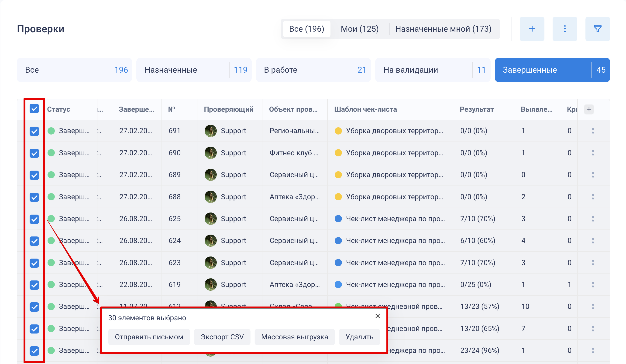This screenshot has height=364, width=626.
Task: Deselect the checkbox for check 624
Action: 34,241
